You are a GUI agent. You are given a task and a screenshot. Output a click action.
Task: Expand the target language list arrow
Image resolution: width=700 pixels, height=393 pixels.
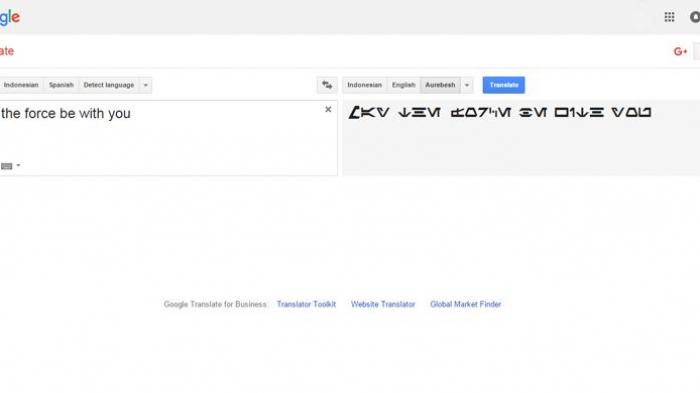(x=467, y=85)
